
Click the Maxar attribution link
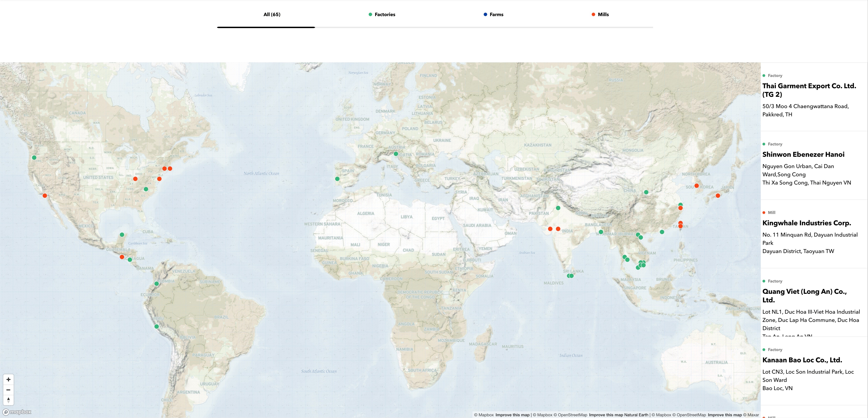pyautogui.click(x=751, y=415)
